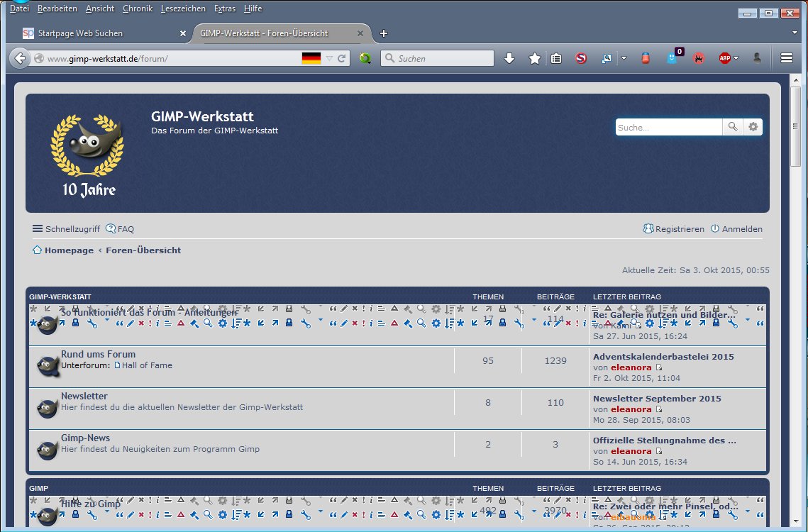Click the Registrieren link

pos(679,229)
